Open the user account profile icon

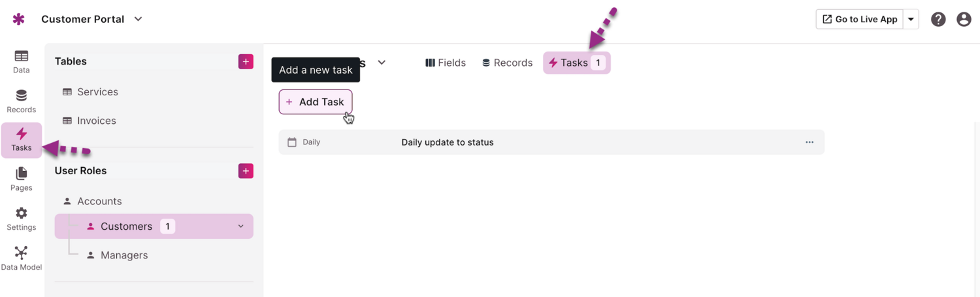click(x=964, y=20)
